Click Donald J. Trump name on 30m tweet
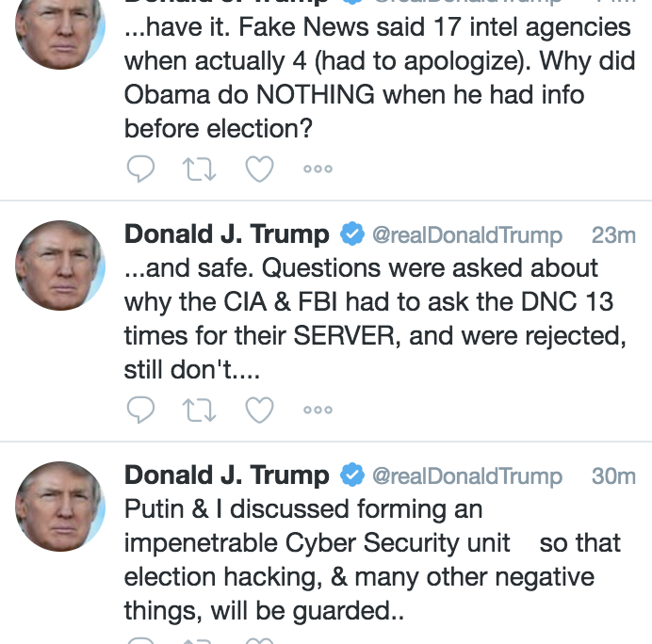This screenshot has width=652, height=644. point(227,475)
